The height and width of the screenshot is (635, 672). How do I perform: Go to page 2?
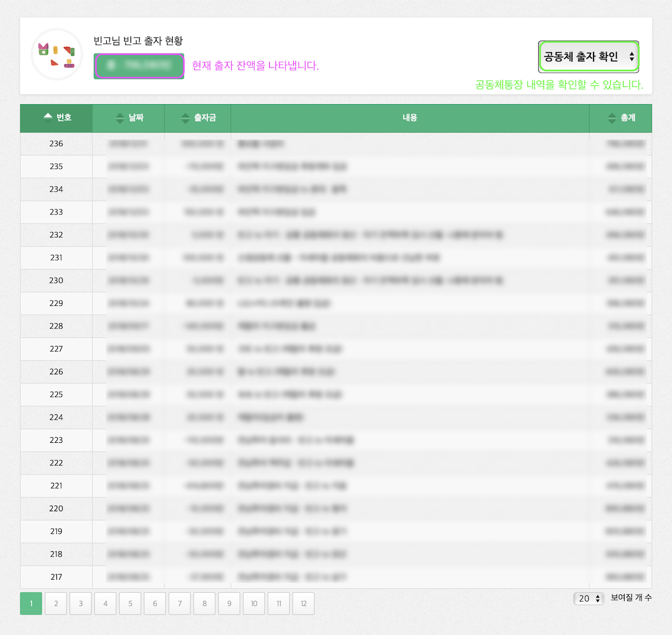56,603
